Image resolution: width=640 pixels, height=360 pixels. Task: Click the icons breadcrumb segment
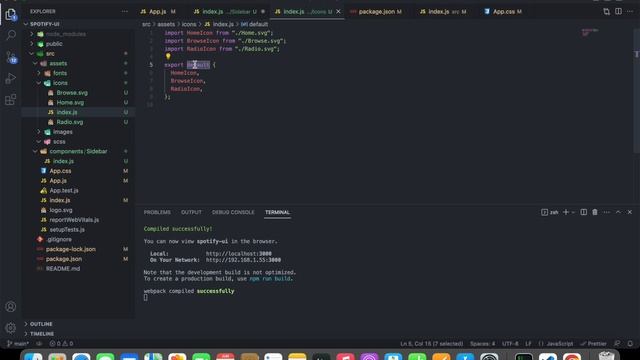tap(189, 24)
